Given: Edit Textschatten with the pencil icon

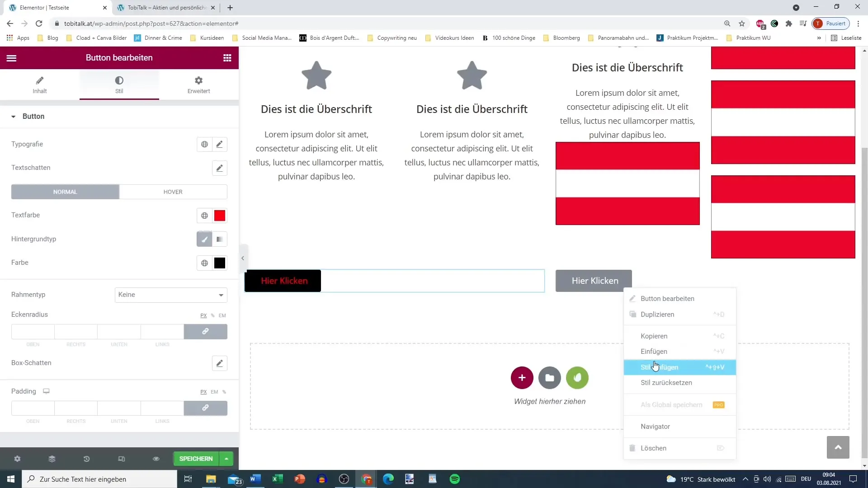Looking at the screenshot, I should coord(220,168).
